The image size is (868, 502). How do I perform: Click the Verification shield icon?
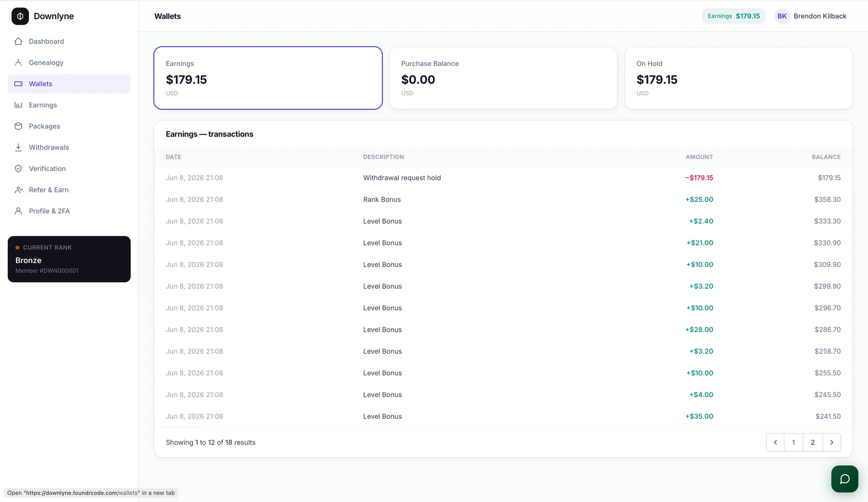(19, 169)
